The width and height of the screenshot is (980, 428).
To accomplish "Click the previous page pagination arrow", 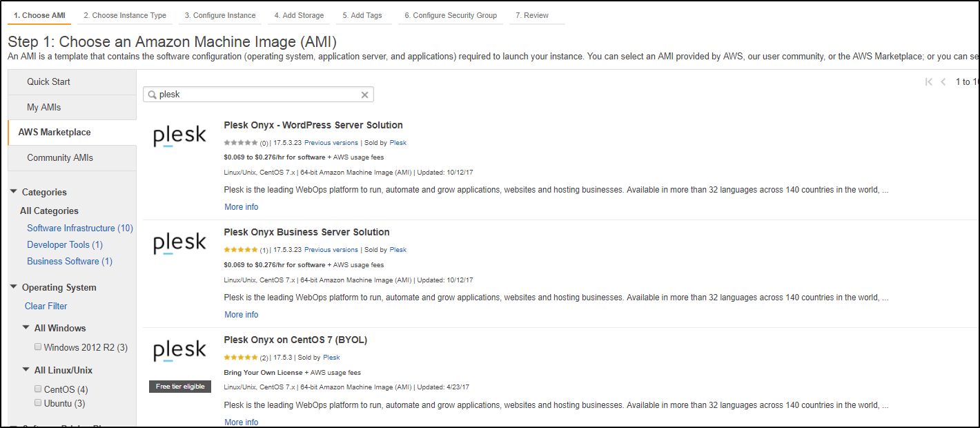I will pos(943,82).
